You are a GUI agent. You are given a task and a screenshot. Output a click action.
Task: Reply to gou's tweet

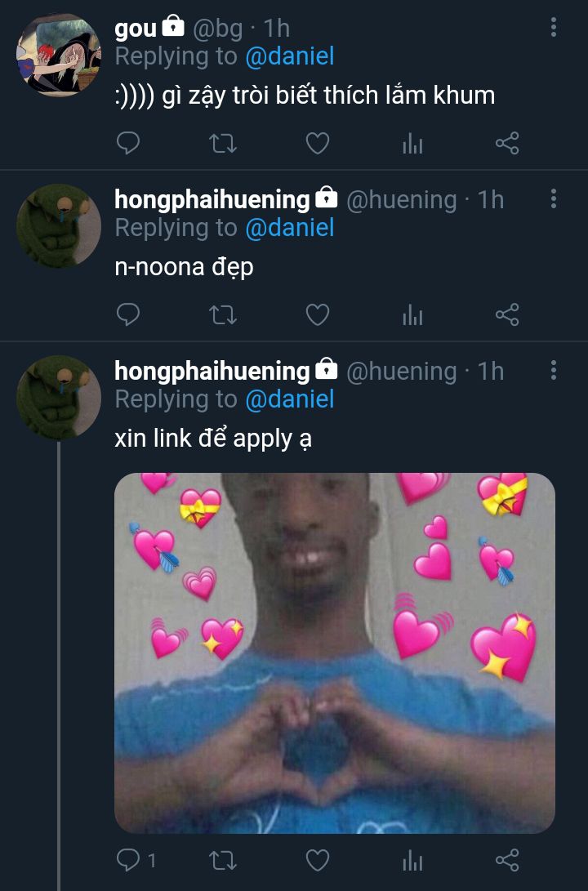tap(128, 143)
